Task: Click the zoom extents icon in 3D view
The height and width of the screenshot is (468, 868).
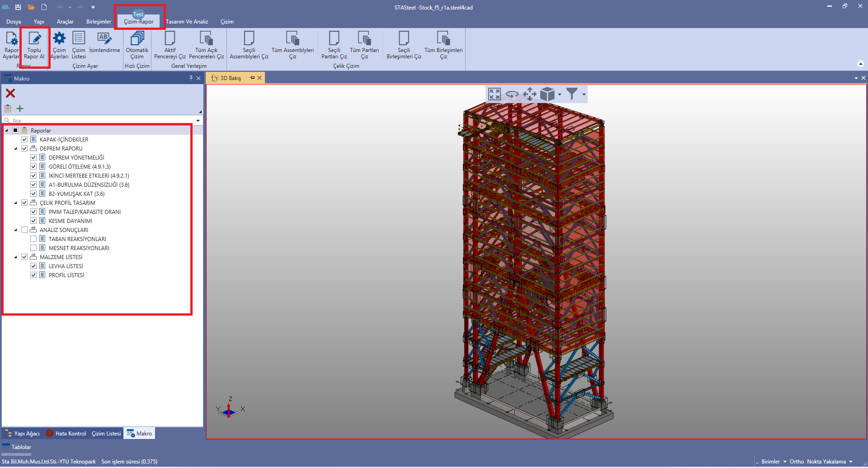Action: pos(494,94)
